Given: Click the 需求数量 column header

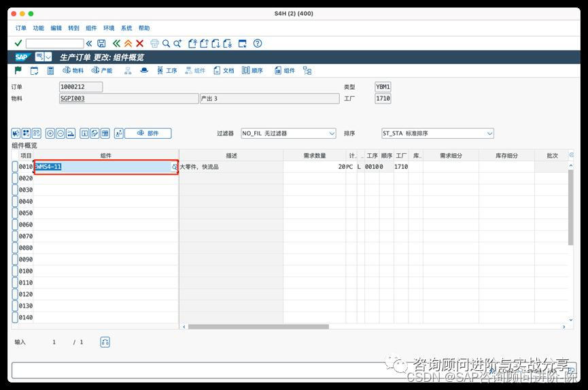Looking at the screenshot, I should click(x=315, y=155).
